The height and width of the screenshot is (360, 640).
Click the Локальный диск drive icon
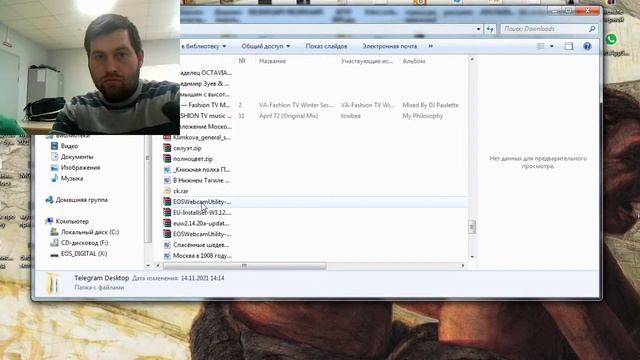pyautogui.click(x=54, y=232)
